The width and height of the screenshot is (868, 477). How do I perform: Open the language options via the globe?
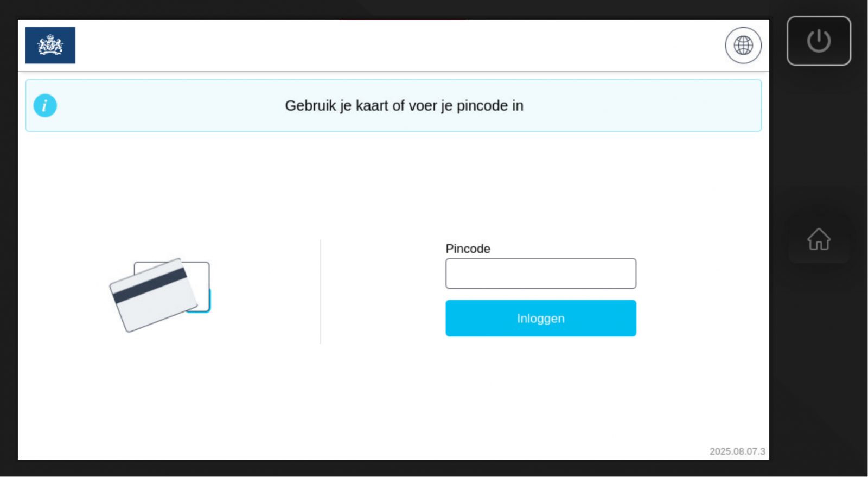pos(743,46)
